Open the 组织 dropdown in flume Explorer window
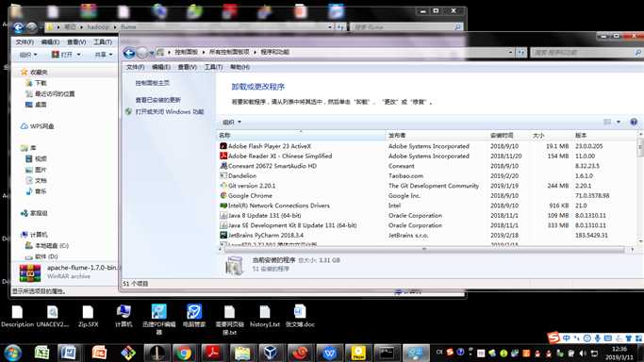The width and height of the screenshot is (644, 362). click(28, 55)
